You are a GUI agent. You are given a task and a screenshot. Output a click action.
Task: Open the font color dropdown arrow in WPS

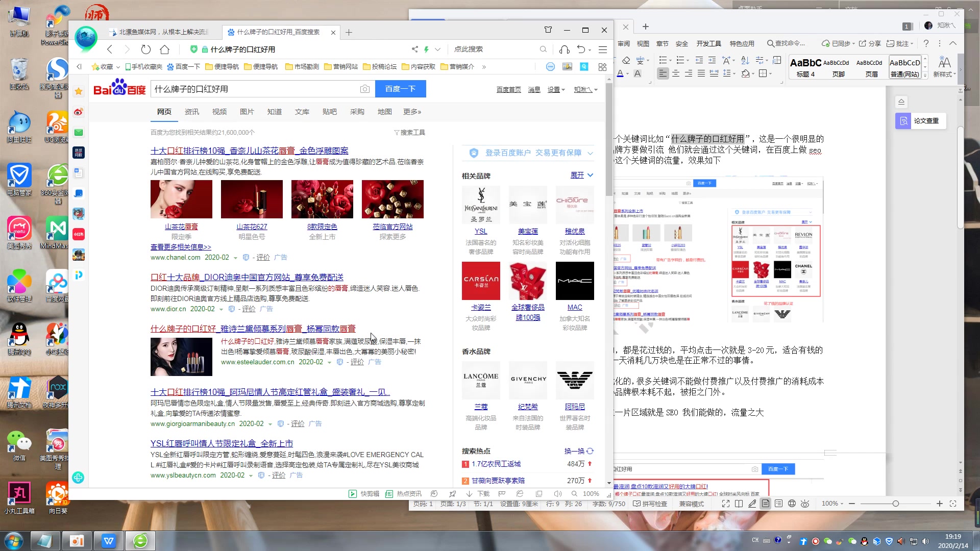coord(627,74)
